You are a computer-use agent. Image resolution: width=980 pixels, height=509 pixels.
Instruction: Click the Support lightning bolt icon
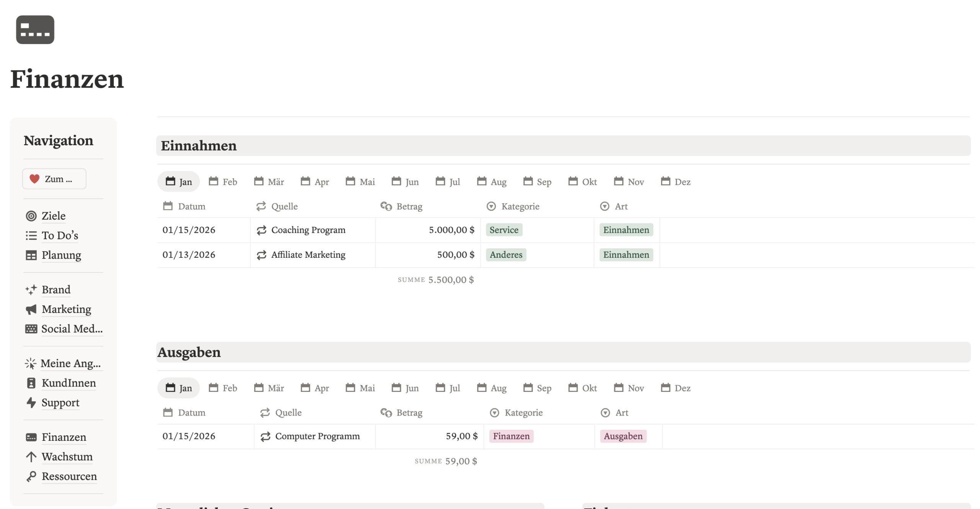[x=31, y=403]
